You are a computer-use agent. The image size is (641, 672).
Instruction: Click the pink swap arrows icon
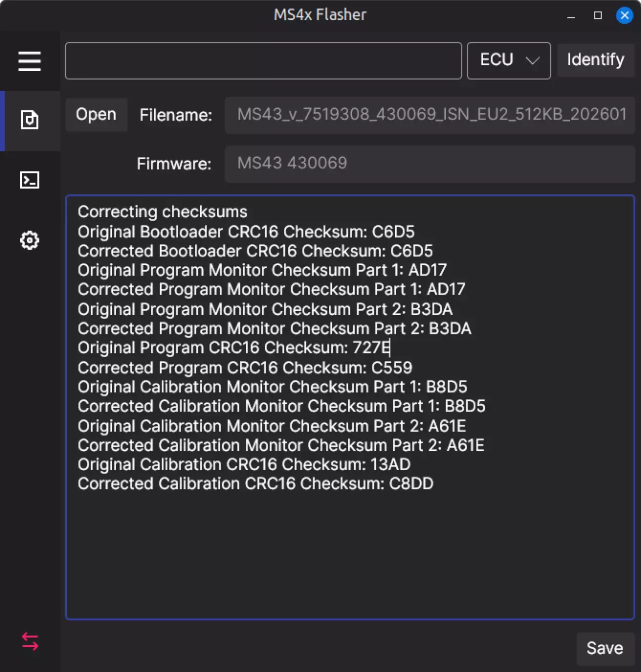30,642
